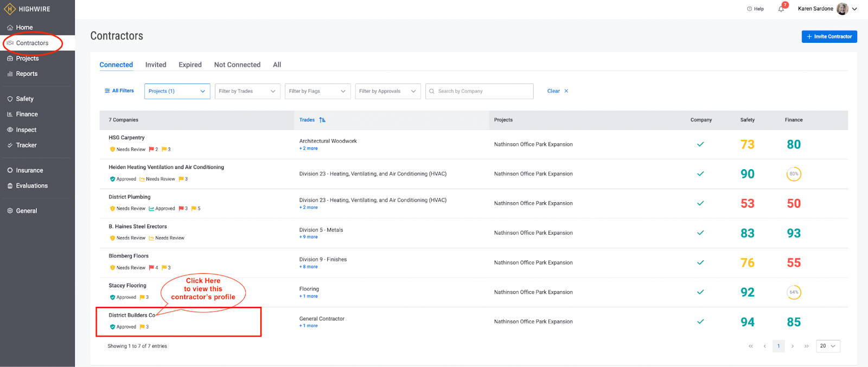Open the Filter by Flags dropdown
Screen dimensions: 868x367
pos(317,91)
